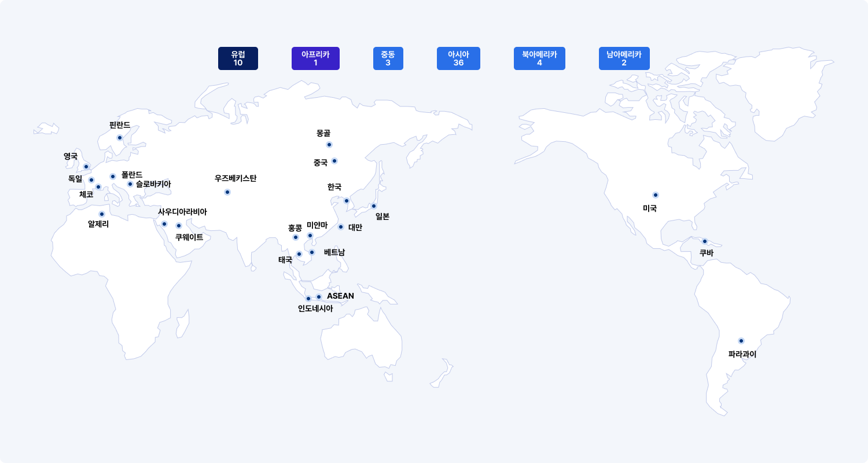This screenshot has width=868, height=463.
Task: Click the 체코 map marker dot
Action: (98, 187)
